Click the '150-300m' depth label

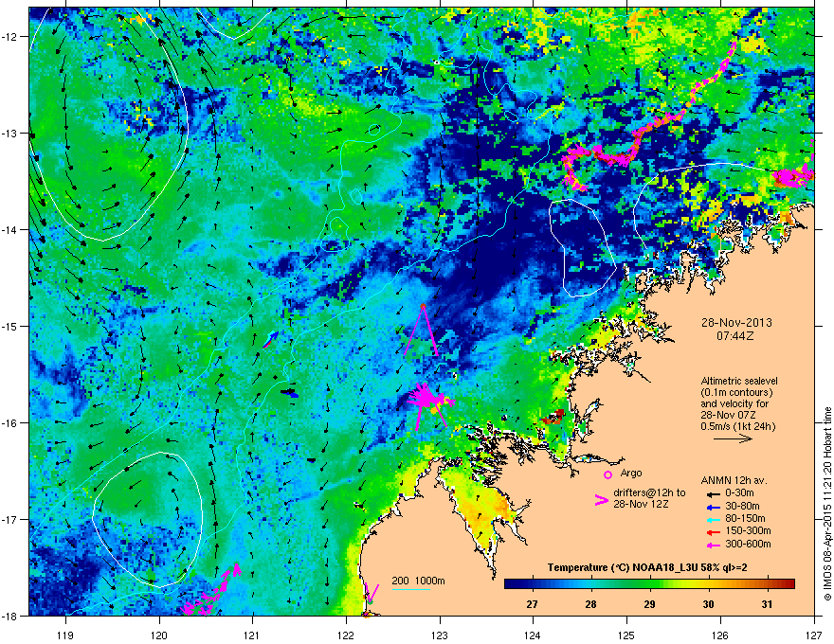pos(748,530)
